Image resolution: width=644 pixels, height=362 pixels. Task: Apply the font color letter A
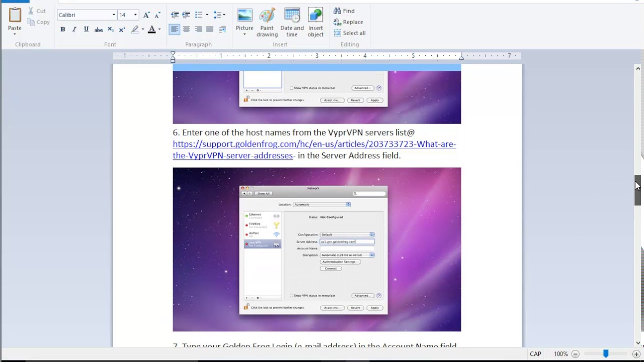[151, 30]
